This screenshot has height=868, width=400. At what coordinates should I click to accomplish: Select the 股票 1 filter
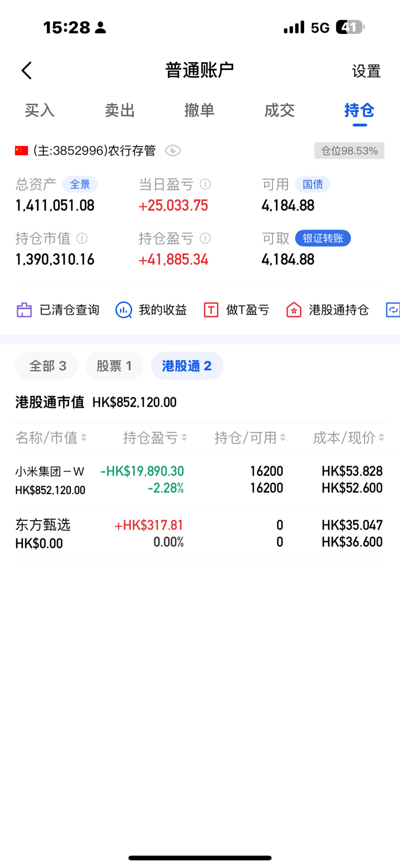coord(115,366)
